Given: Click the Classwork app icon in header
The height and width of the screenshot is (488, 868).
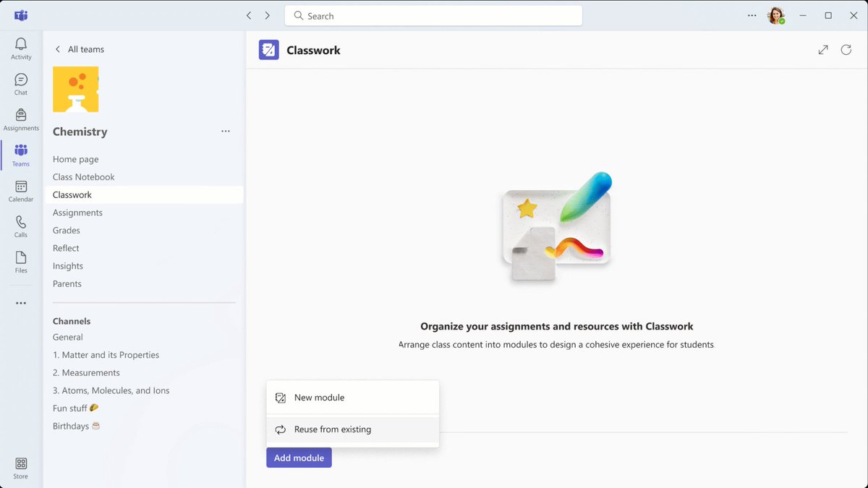Looking at the screenshot, I should click(269, 50).
